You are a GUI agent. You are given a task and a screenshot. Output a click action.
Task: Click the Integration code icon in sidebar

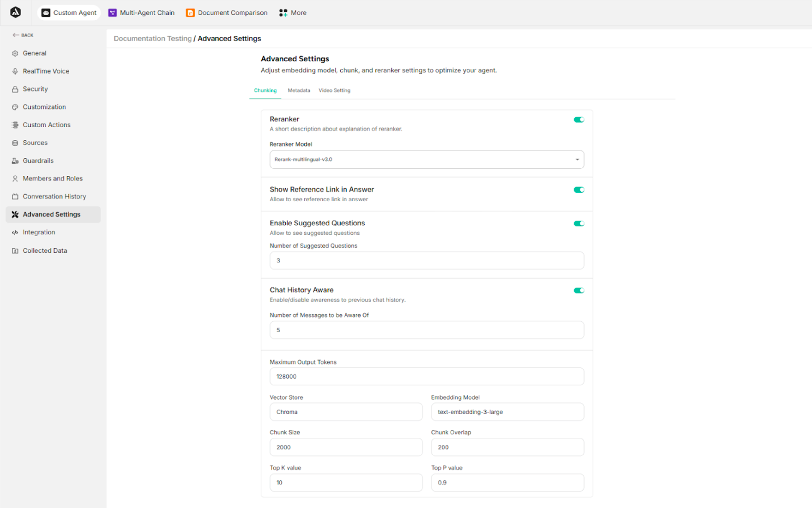[15, 232]
